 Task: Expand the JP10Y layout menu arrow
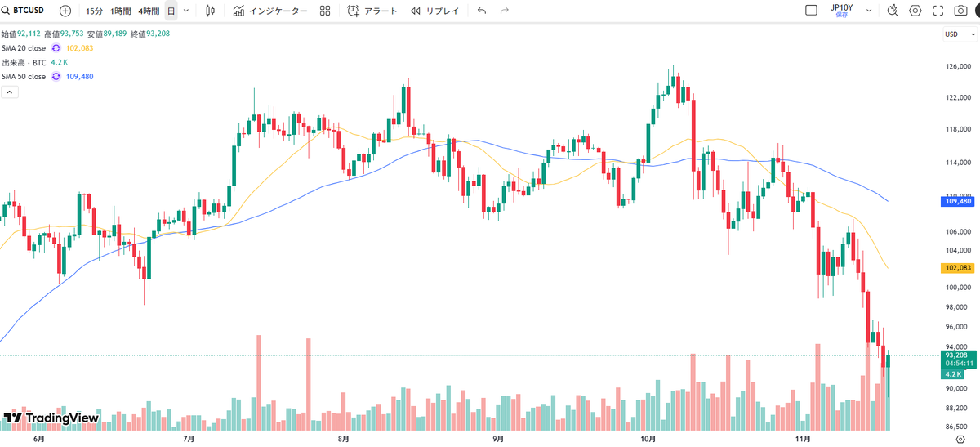[869, 11]
